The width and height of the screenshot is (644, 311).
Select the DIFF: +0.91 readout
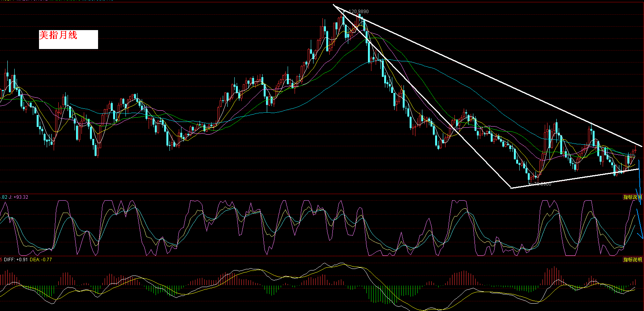pyautogui.click(x=16, y=260)
